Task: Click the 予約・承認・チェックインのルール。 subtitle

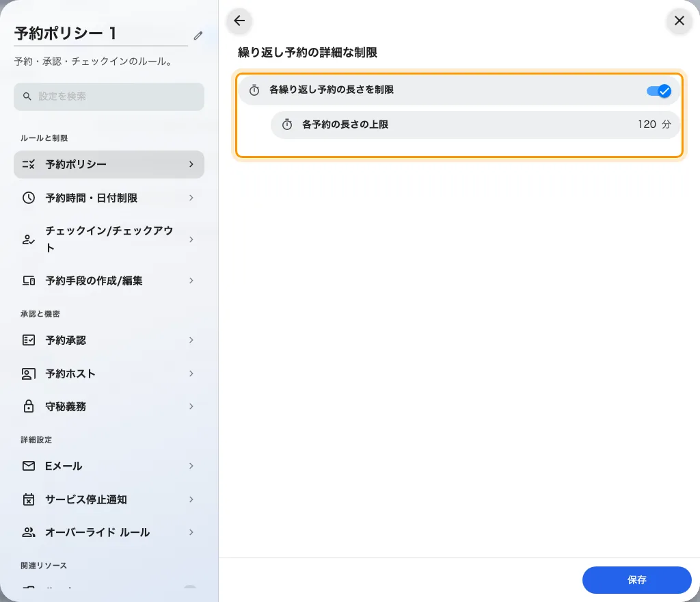Action: (x=94, y=62)
